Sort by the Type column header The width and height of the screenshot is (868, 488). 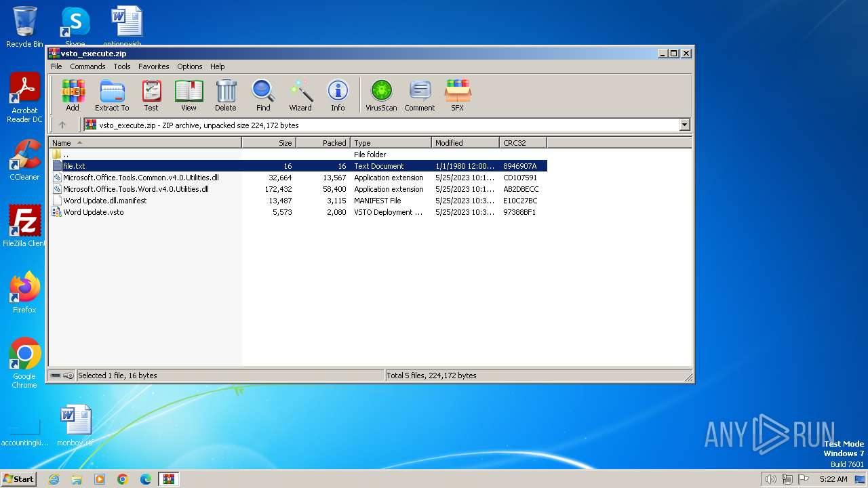(x=391, y=143)
